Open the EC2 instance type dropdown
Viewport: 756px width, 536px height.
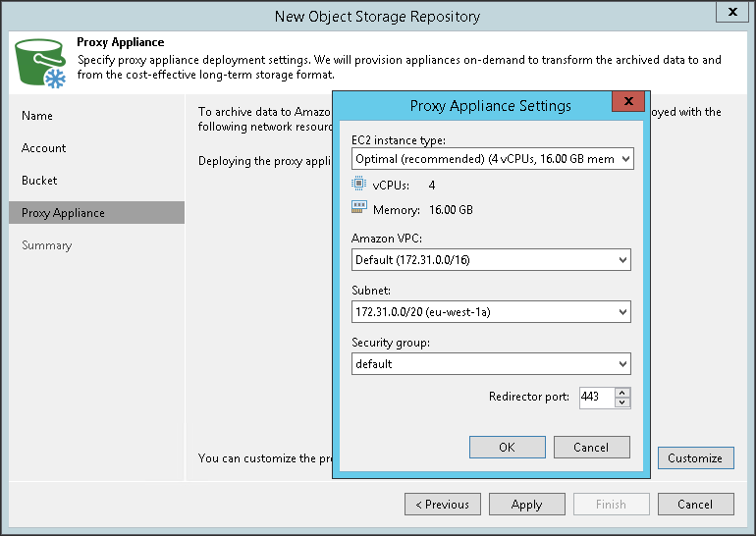click(491, 158)
